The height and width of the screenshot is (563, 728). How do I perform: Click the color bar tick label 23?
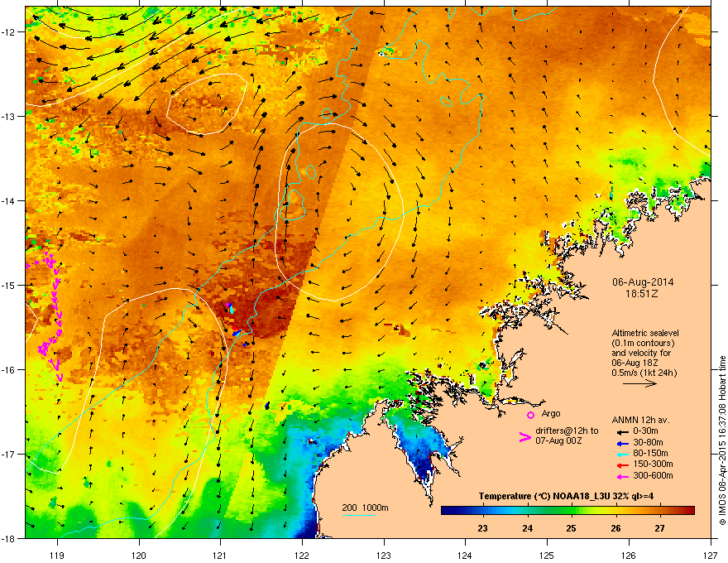click(x=483, y=528)
